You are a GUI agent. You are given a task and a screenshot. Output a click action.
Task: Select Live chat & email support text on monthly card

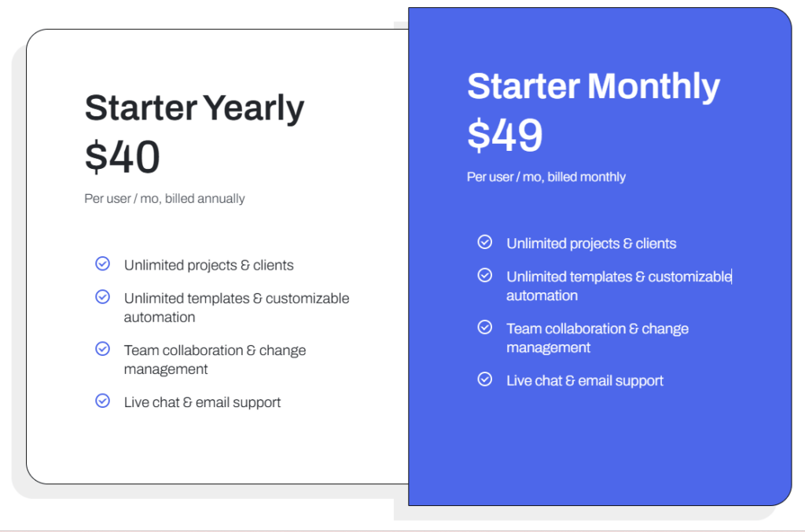pos(585,380)
